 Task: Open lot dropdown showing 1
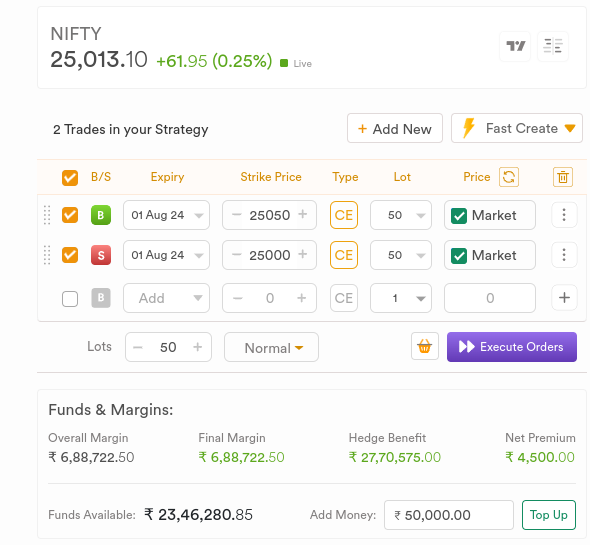[401, 298]
